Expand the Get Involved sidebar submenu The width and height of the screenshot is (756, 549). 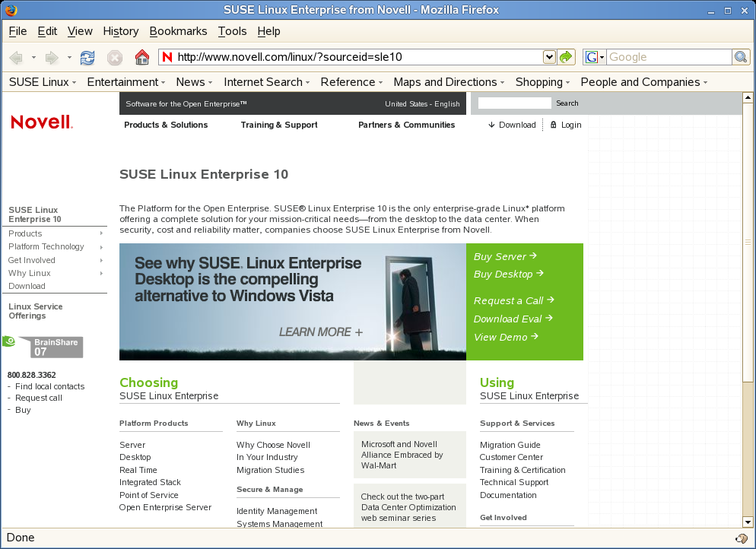[x=101, y=260]
